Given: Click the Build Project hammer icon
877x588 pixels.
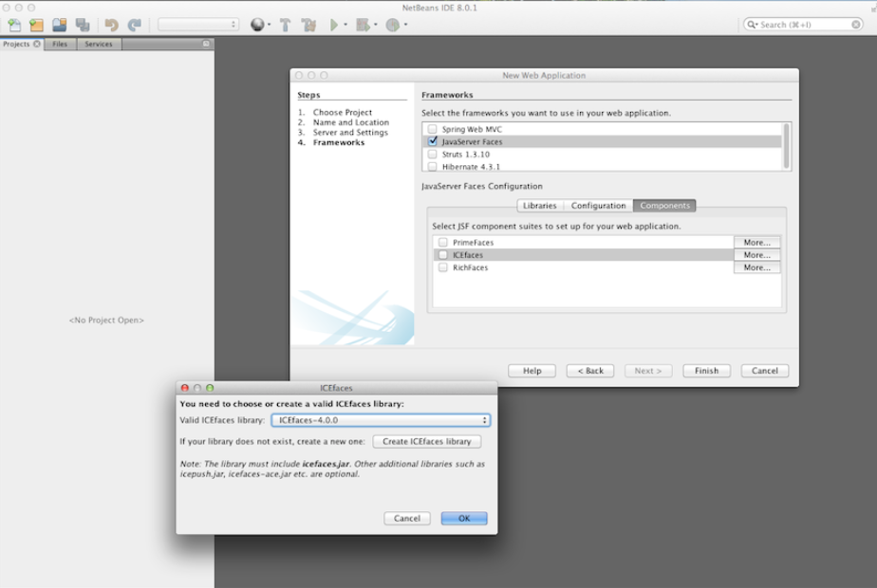Looking at the screenshot, I should 285,25.
